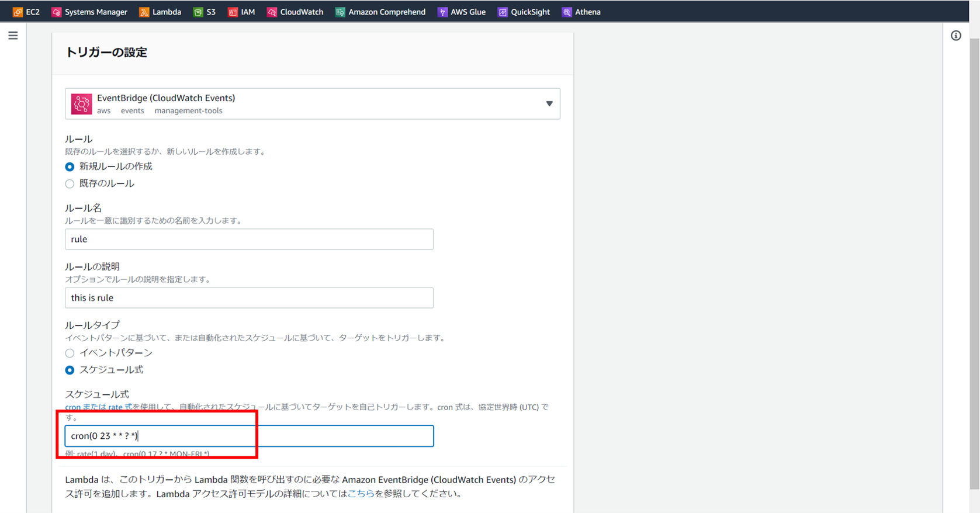Click the Systems Manager favorites bar label
980x513 pixels.
(96, 12)
